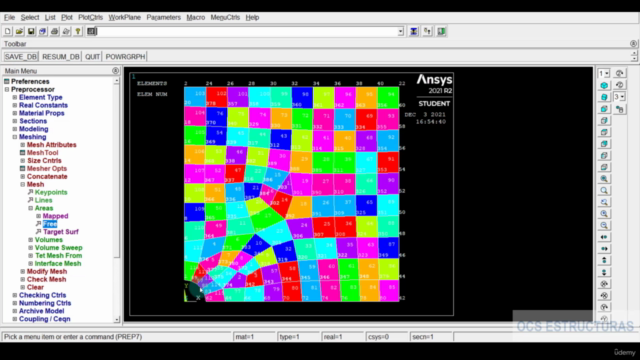Switch to Oblique view icon
The image size is (640, 360).
click(604, 97)
